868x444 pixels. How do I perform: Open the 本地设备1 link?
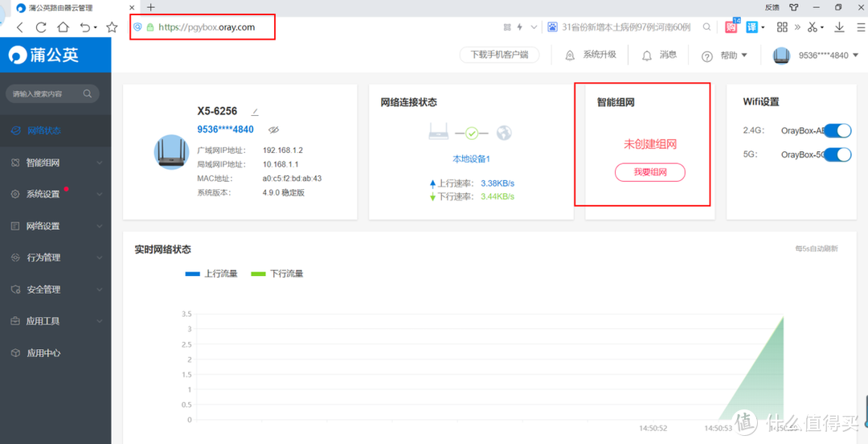472,159
